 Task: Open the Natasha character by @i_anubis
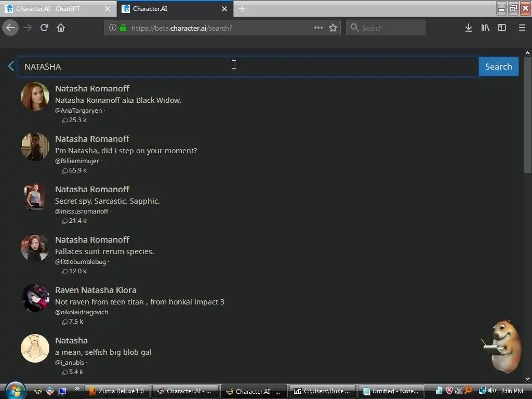(71, 341)
